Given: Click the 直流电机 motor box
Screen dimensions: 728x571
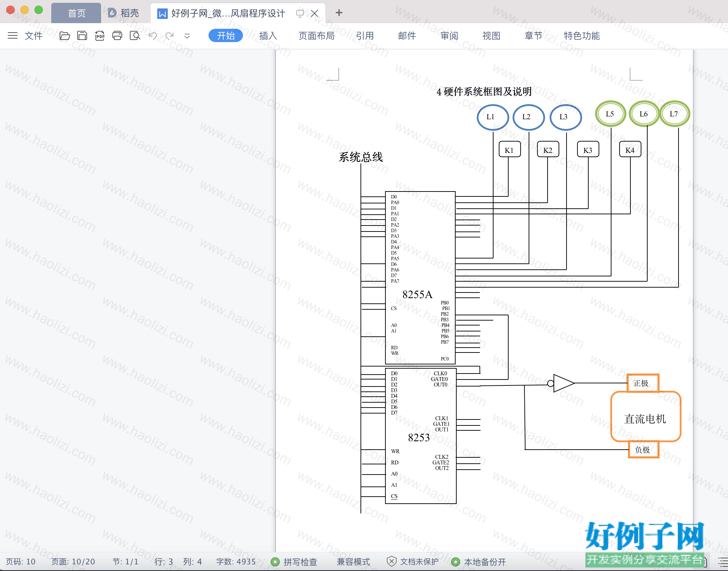Looking at the screenshot, I should click(x=646, y=417).
